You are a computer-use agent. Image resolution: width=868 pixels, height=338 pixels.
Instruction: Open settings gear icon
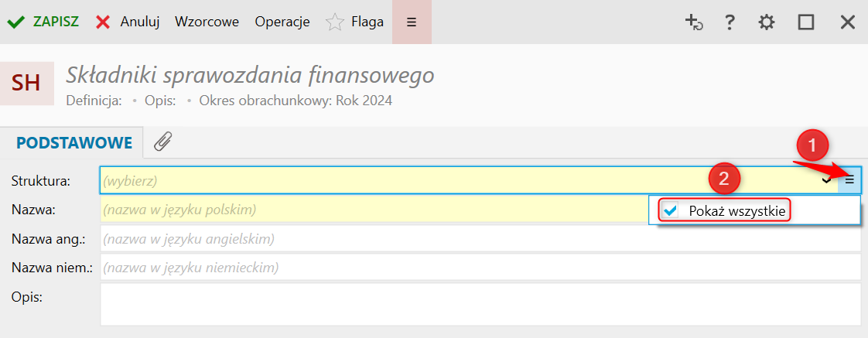(767, 22)
